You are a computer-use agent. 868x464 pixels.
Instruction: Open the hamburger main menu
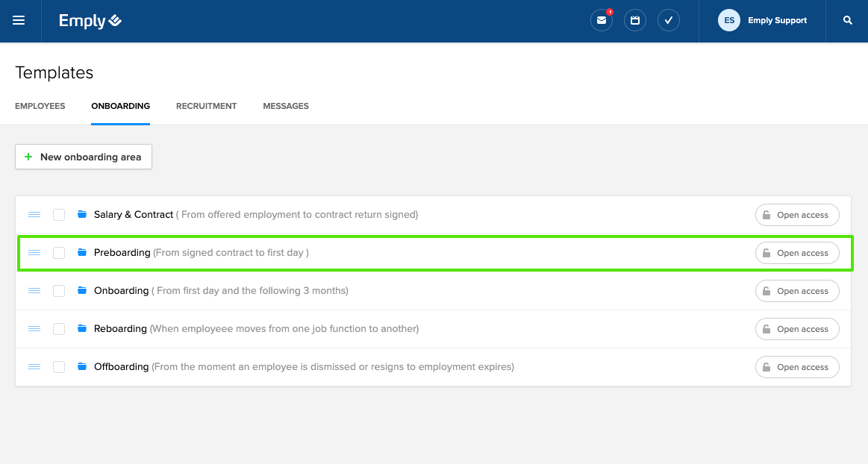pyautogui.click(x=19, y=21)
